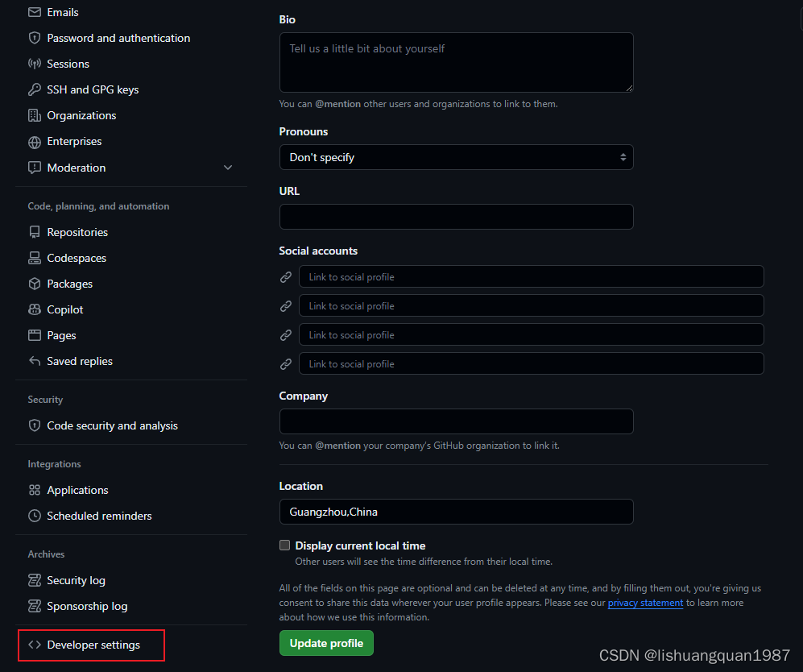Click the Packages box icon
803x672 pixels.
click(35, 284)
